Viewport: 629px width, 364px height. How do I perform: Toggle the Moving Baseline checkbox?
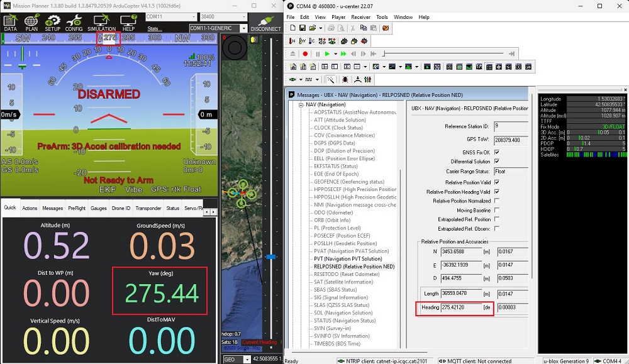click(497, 210)
